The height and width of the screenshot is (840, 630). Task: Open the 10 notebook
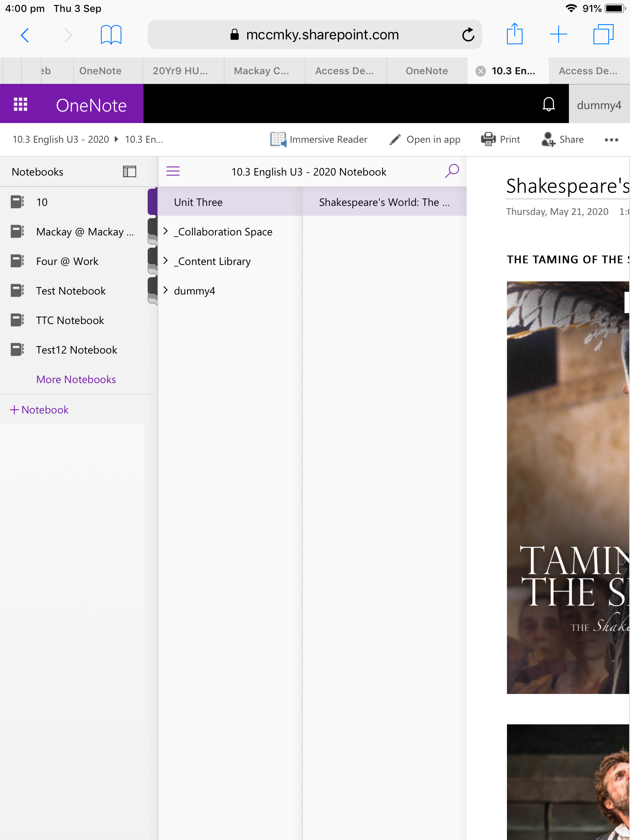tap(42, 202)
